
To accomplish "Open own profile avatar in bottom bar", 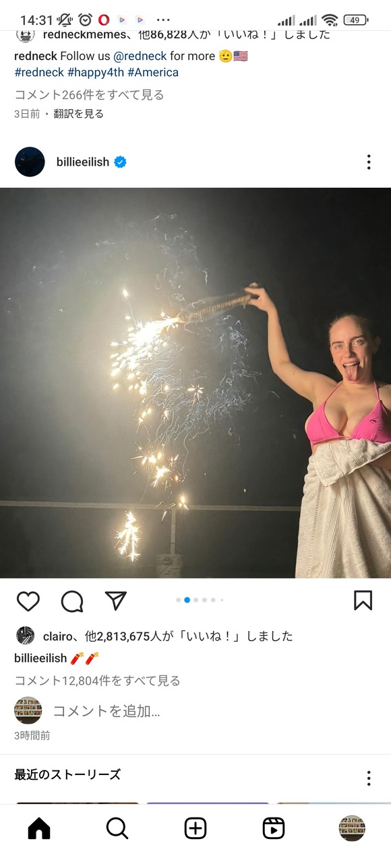I will coord(352,829).
